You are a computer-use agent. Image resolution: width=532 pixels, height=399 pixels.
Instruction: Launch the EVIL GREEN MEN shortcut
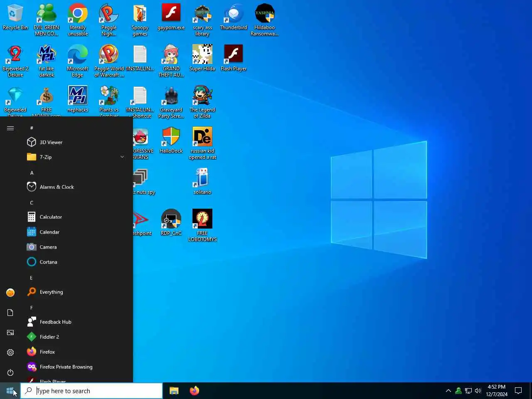coord(47,20)
